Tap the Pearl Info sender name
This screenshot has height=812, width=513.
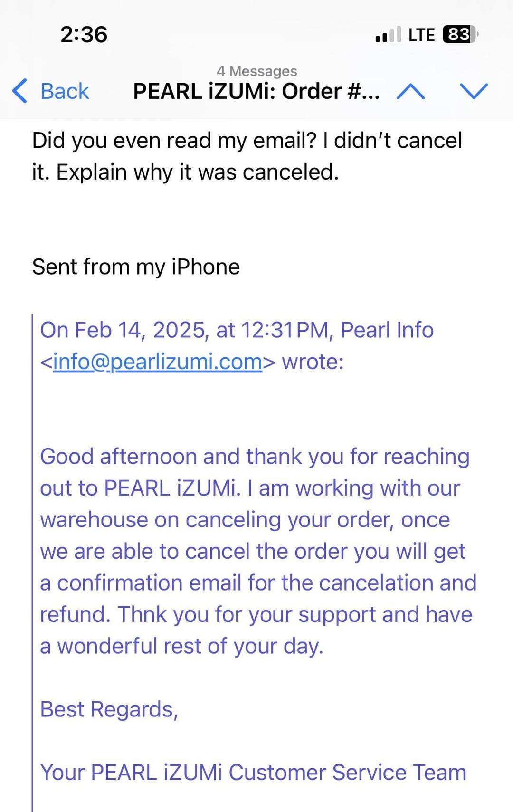(387, 330)
